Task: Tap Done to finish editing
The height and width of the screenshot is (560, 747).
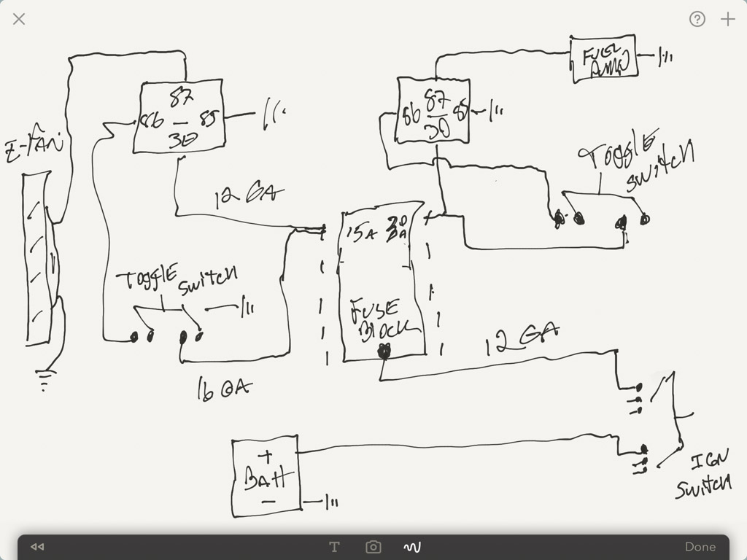Action: tap(700, 547)
